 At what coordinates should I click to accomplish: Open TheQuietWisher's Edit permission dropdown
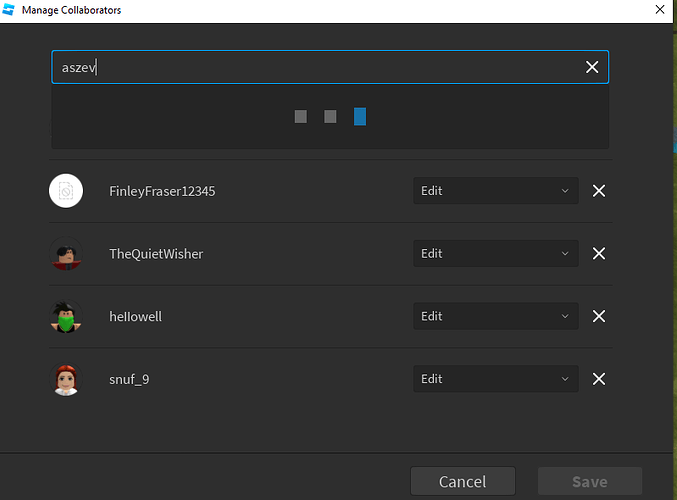click(496, 253)
